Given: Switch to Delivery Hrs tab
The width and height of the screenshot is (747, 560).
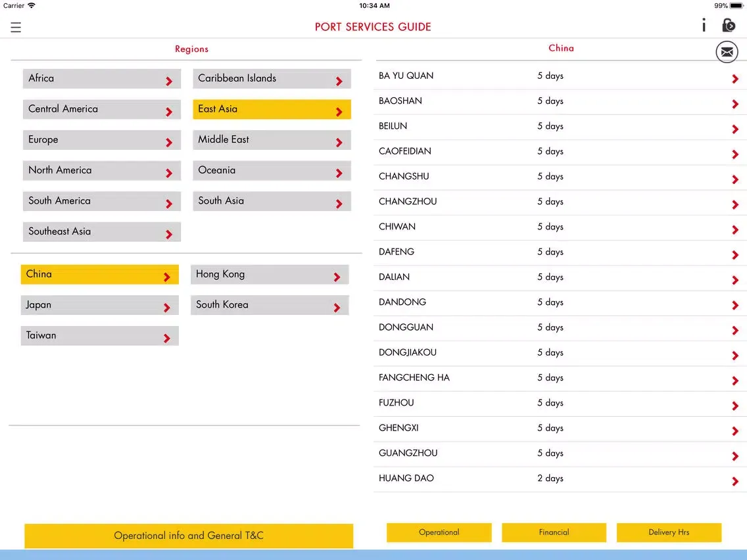Looking at the screenshot, I should (669, 532).
